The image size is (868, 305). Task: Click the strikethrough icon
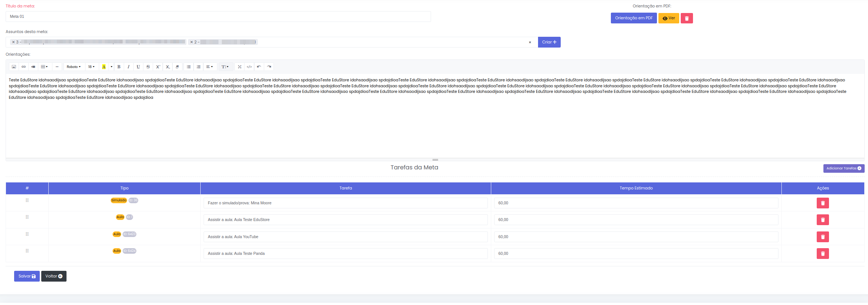coord(148,67)
